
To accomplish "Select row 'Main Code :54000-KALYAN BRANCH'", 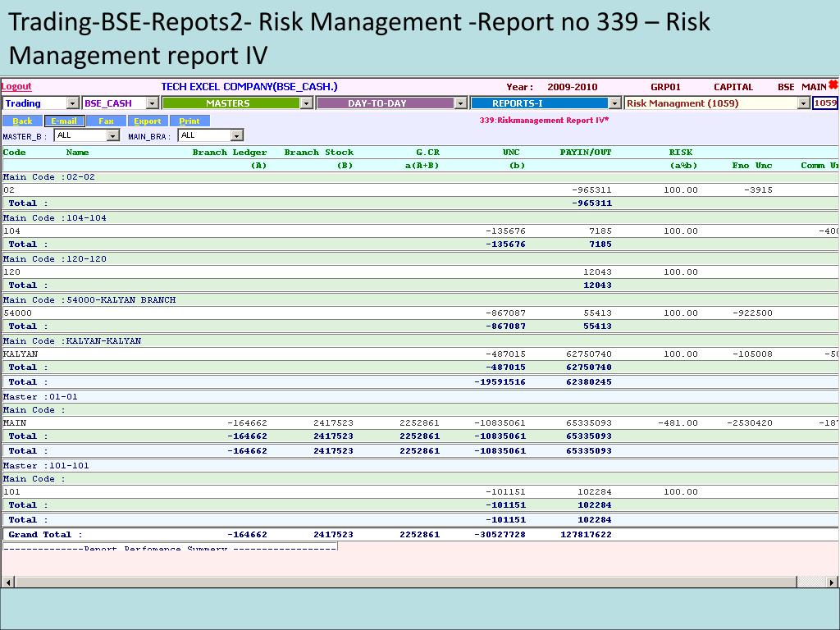I will tap(420, 299).
